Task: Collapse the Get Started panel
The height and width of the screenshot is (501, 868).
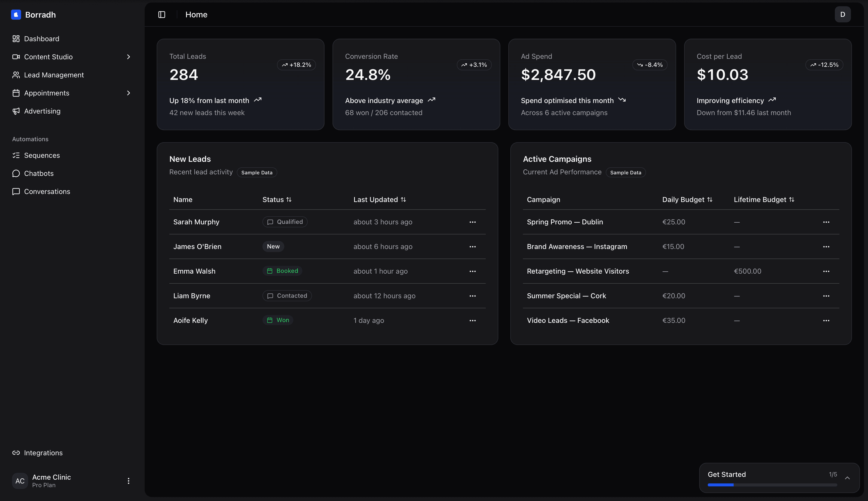Action: [x=847, y=478]
